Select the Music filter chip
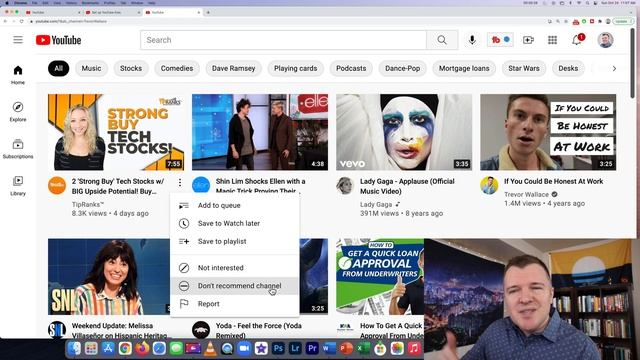The height and width of the screenshot is (360, 640). tap(91, 68)
